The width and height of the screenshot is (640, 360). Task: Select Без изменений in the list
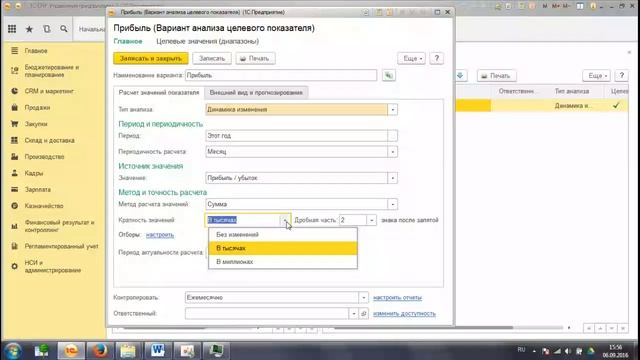coord(283,235)
